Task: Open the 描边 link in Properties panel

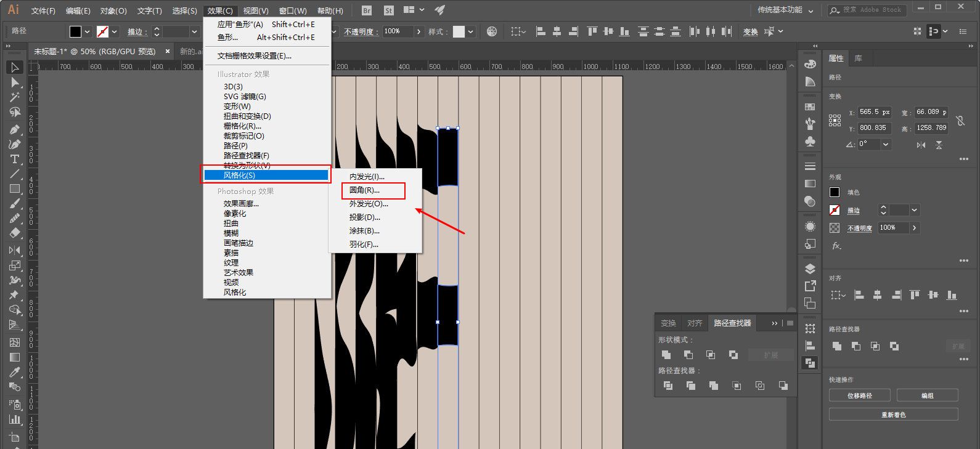Action: (x=853, y=211)
